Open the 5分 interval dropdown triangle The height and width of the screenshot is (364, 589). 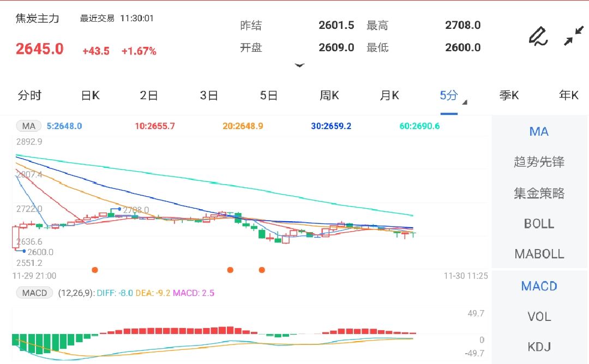pyautogui.click(x=465, y=102)
